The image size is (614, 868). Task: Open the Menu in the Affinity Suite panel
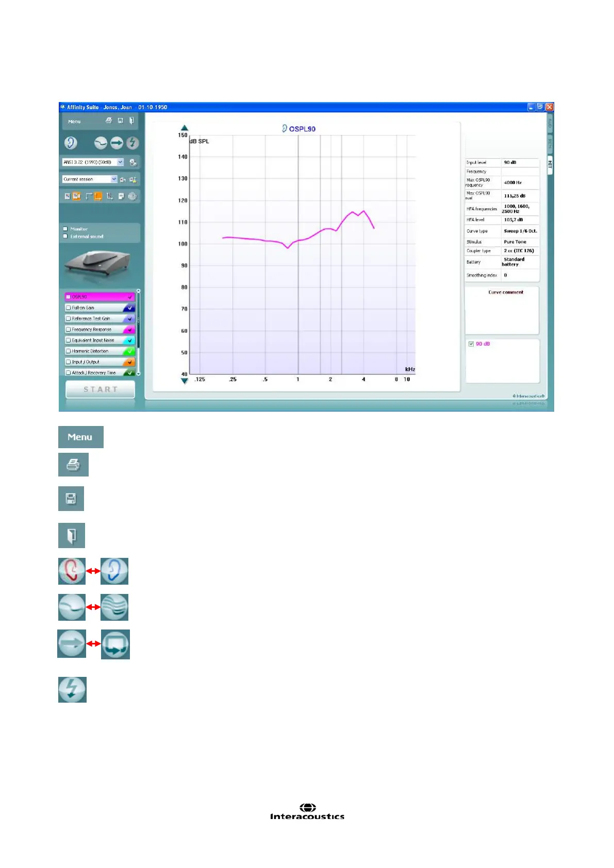pos(74,122)
